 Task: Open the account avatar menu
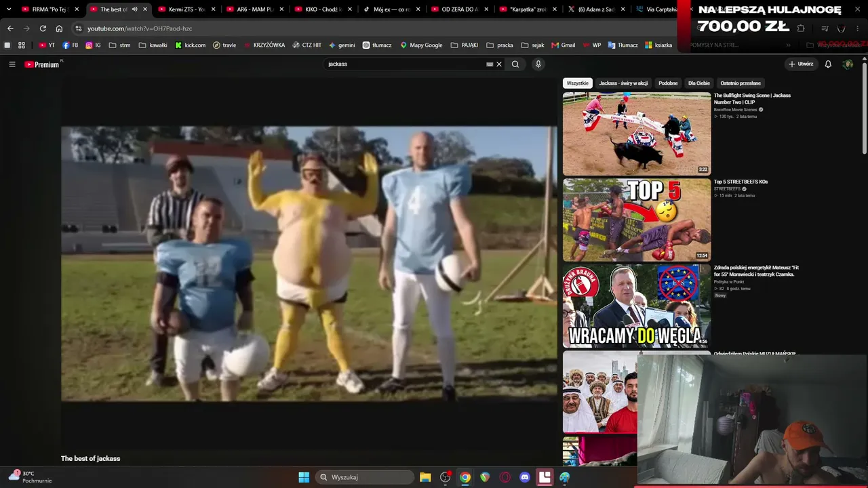pos(848,64)
